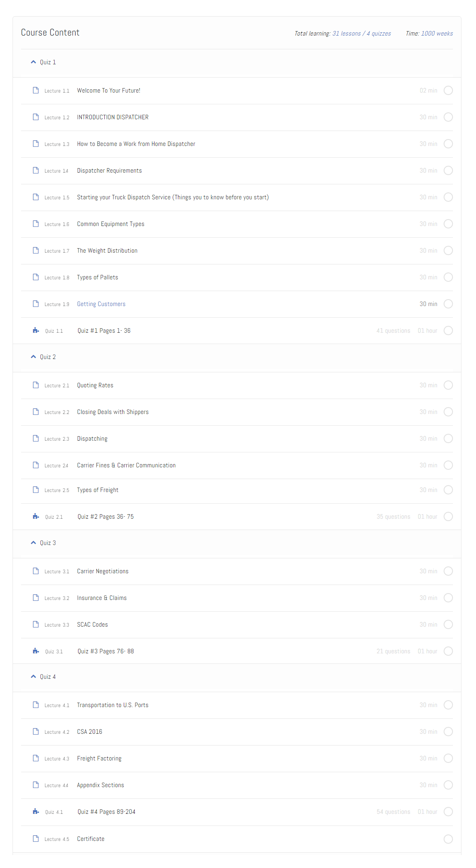This screenshot has height=868, width=476.
Task: Click the puzzle icon for Quiz 3.1
Action: pos(36,651)
